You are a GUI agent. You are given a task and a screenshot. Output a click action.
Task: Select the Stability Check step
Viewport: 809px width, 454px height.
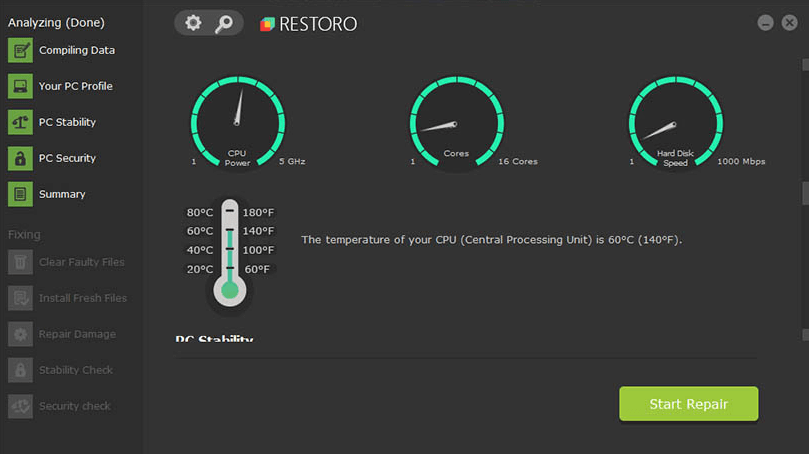tap(76, 370)
